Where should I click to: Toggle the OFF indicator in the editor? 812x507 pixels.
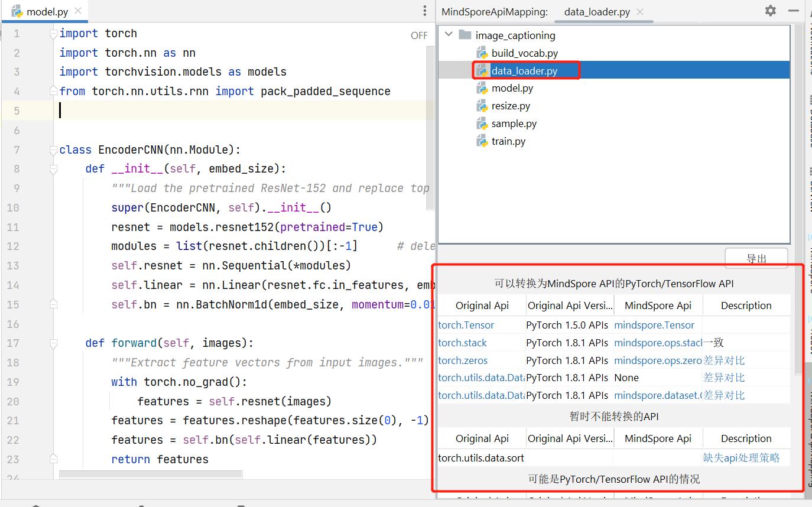tap(418, 35)
